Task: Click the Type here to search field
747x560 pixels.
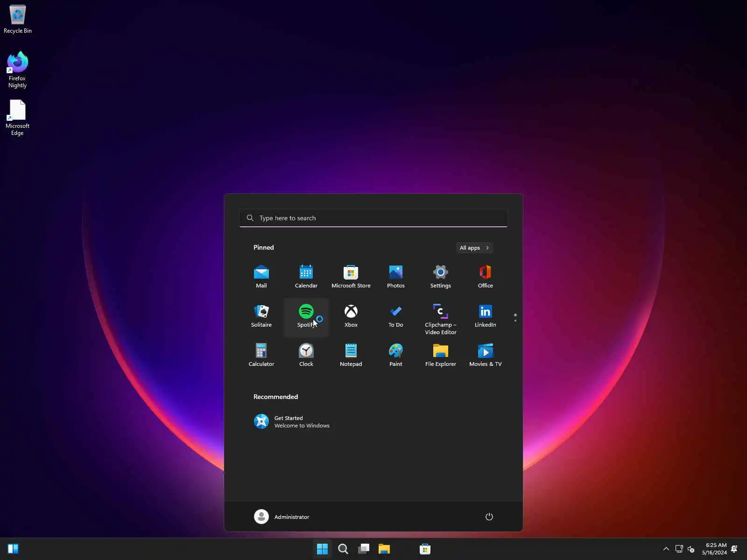Action: click(x=373, y=218)
